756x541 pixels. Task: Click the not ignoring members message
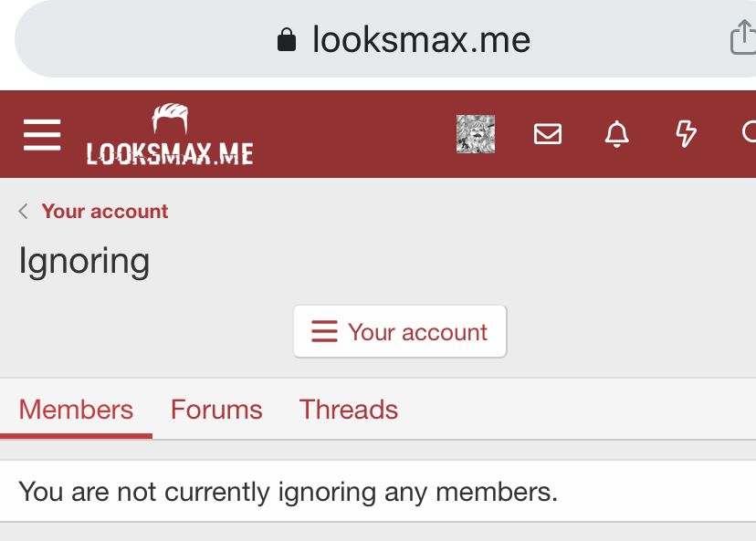pos(288,492)
